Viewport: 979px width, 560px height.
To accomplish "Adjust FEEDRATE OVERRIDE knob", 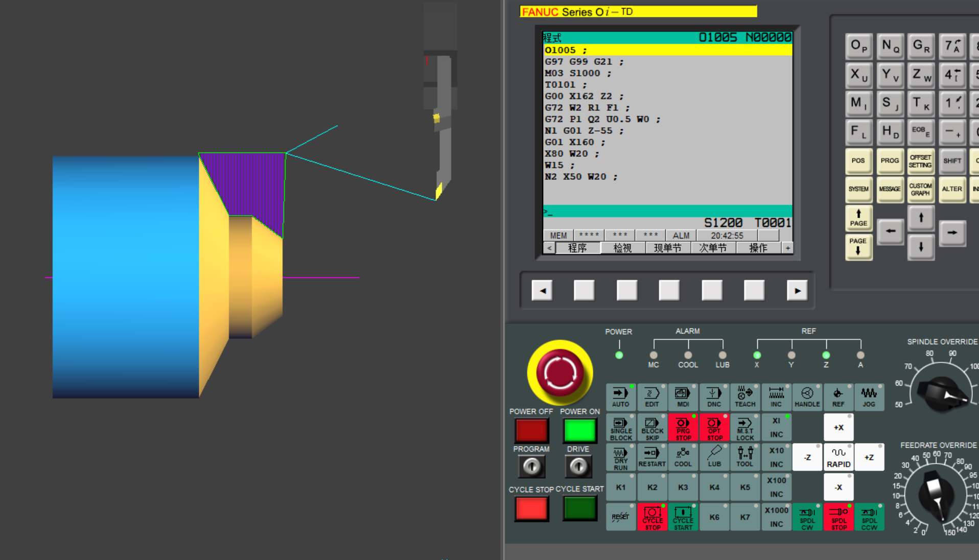I will (936, 495).
